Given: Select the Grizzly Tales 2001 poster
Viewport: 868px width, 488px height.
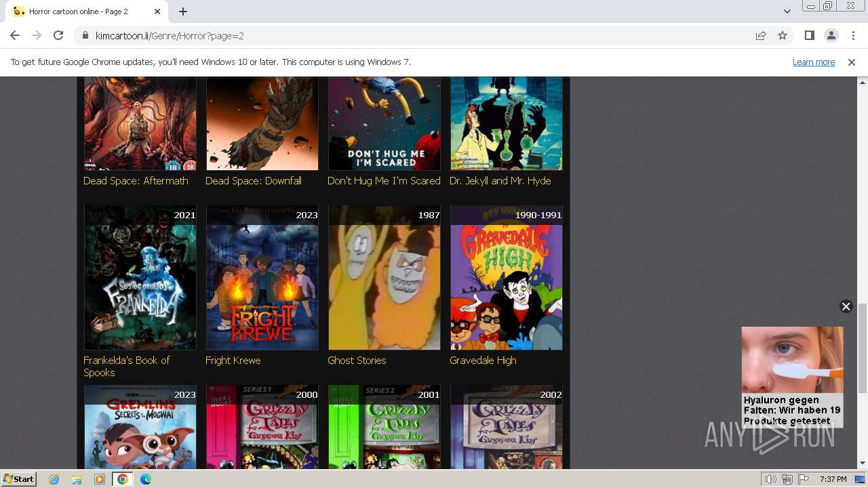Looking at the screenshot, I should coord(384,427).
